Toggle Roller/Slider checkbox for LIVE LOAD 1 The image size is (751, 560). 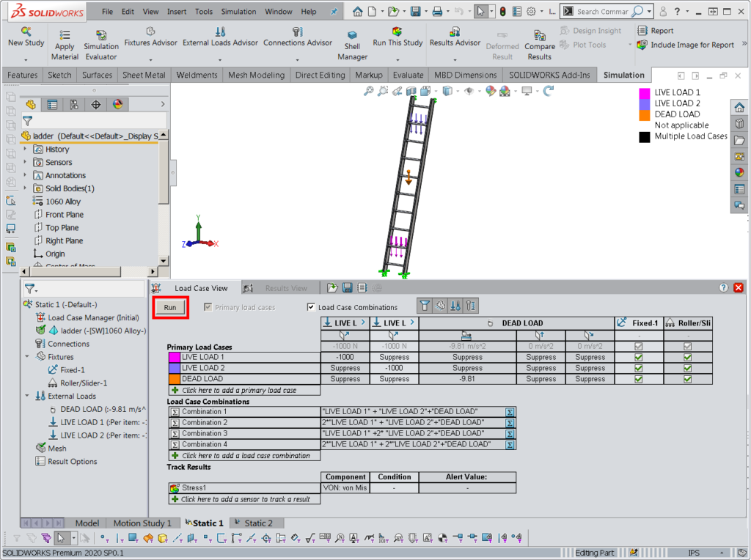(688, 357)
